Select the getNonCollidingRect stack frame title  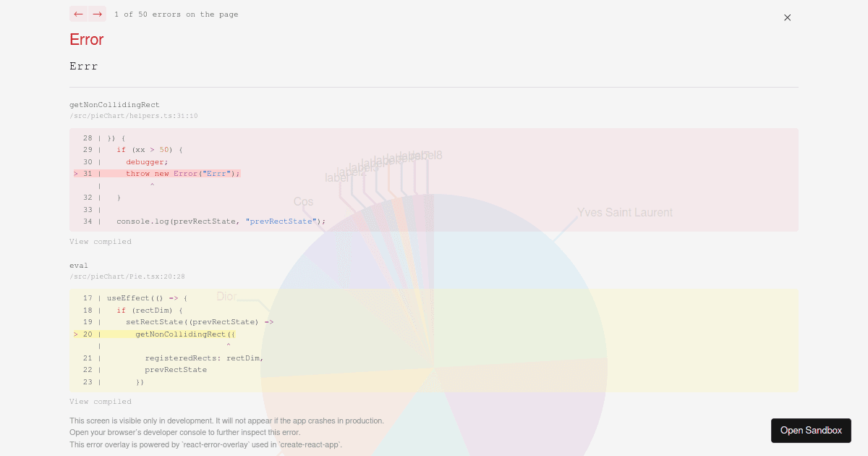tap(114, 104)
